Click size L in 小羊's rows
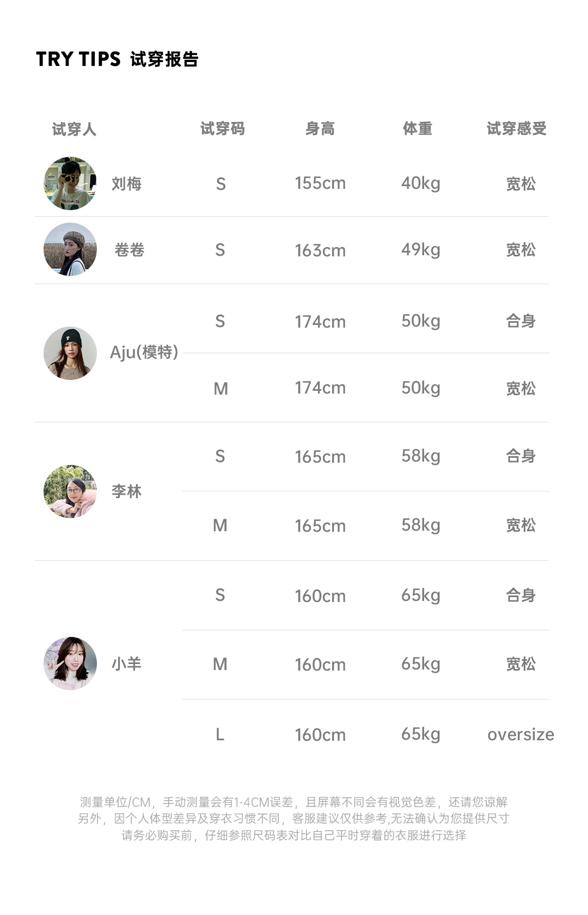588x915 pixels. [x=220, y=734]
